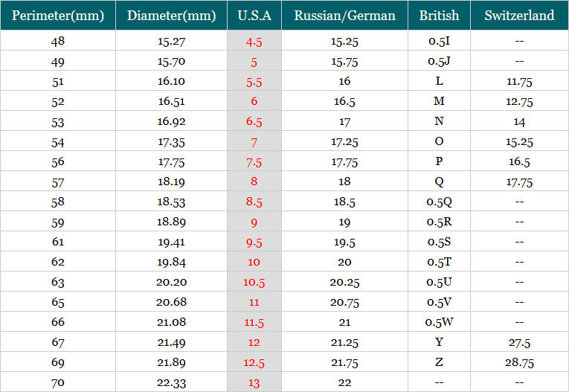This screenshot has height=392, width=569.
Task: Click the diameter value 22.33 cell
Action: [x=171, y=382]
